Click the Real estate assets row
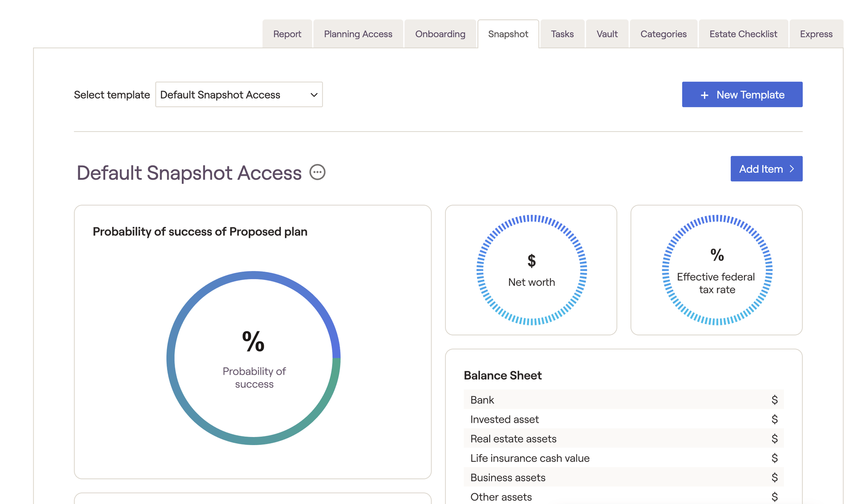The image size is (864, 504). (623, 439)
